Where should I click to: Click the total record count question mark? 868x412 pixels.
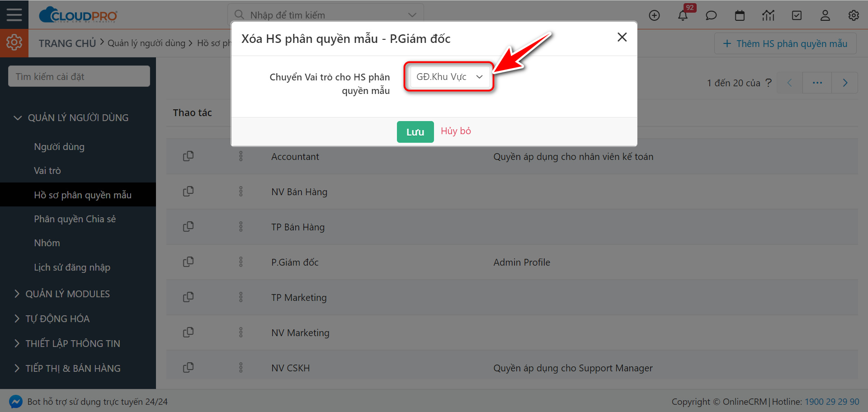769,83
